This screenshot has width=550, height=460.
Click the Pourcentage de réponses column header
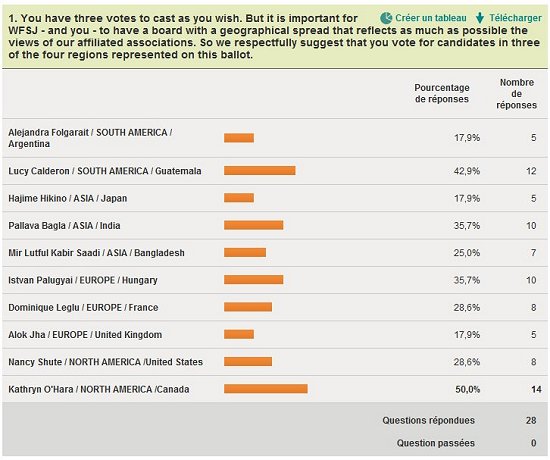(x=442, y=93)
